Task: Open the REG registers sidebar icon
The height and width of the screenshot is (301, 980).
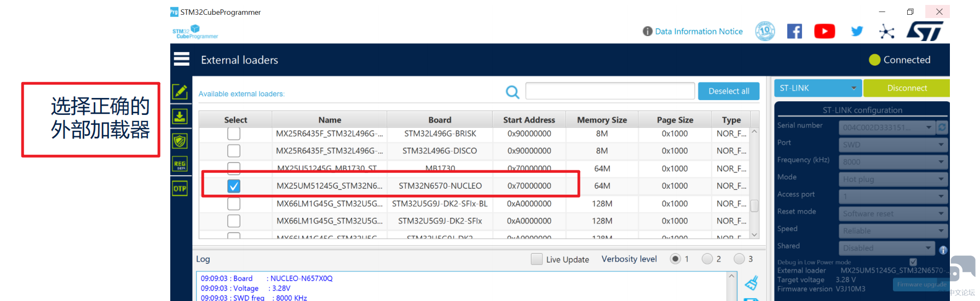Action: tap(180, 164)
